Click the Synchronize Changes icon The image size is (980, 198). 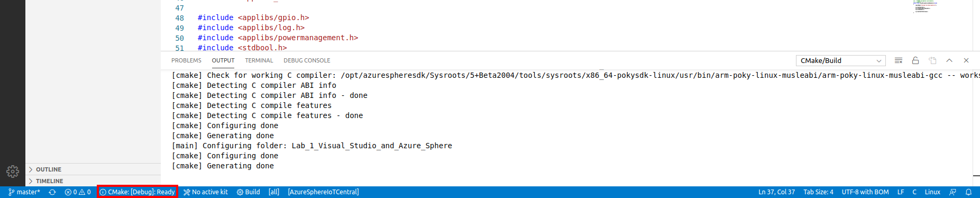52,192
